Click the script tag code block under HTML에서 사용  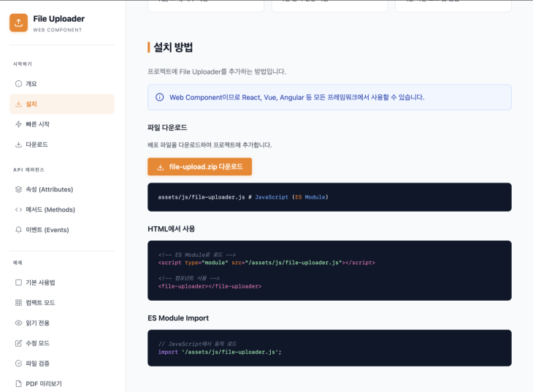329,270
